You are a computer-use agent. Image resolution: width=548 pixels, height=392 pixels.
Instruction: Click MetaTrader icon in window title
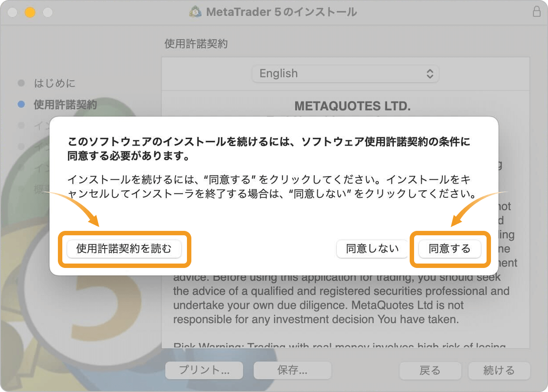pyautogui.click(x=195, y=12)
